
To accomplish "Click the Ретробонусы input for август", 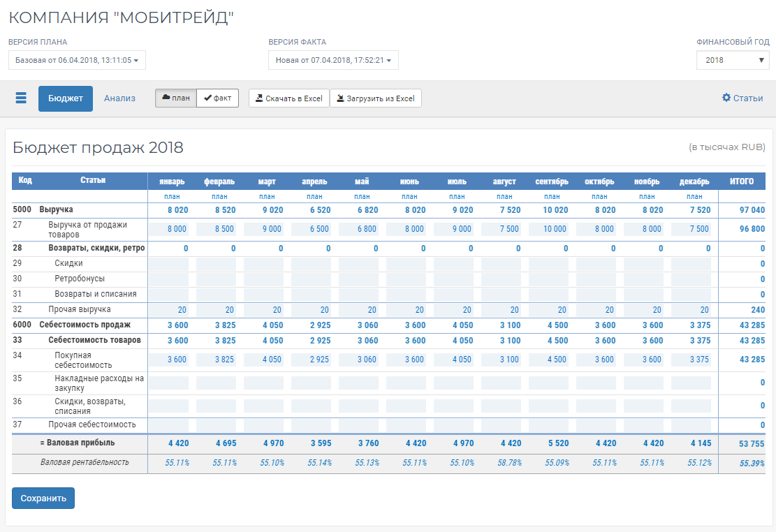I will (x=501, y=279).
